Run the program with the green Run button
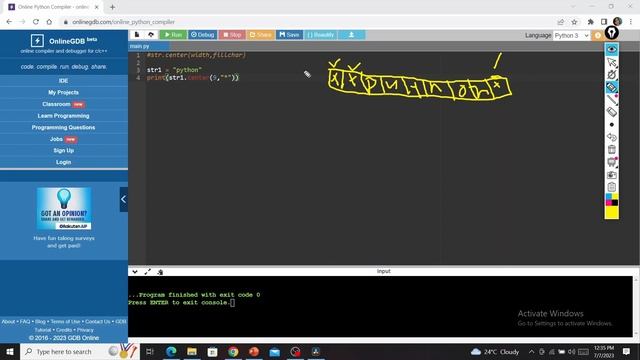640x360 pixels. [x=173, y=35]
